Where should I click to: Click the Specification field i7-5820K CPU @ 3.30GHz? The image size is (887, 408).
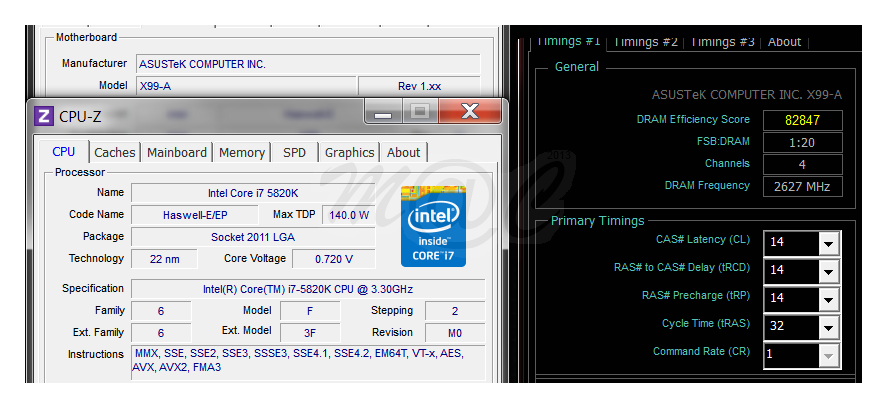point(308,289)
